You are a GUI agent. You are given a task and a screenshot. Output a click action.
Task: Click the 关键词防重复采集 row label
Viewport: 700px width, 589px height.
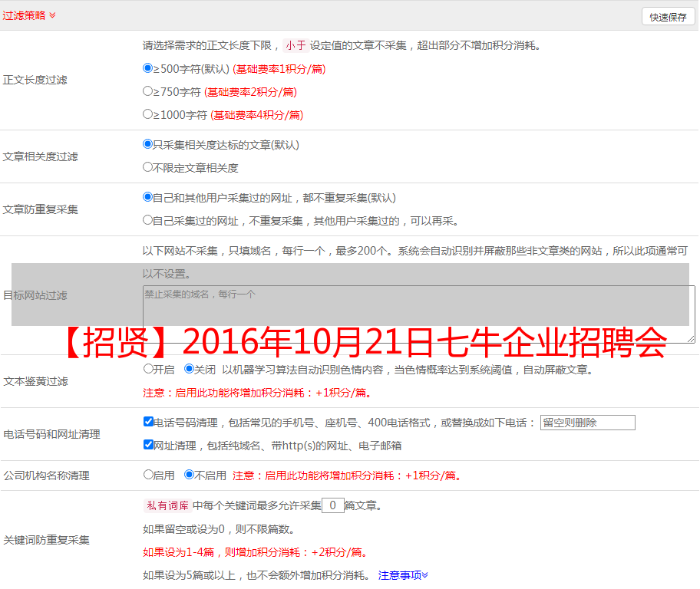(46, 540)
